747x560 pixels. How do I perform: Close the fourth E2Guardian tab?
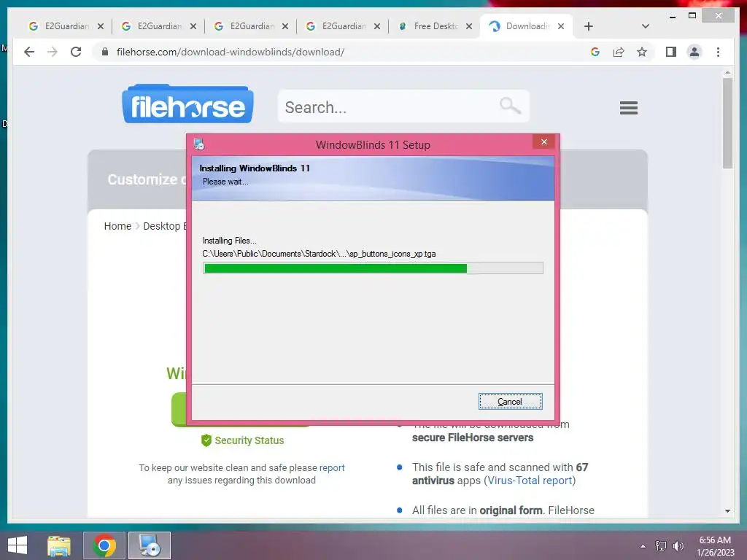pyautogui.click(x=377, y=26)
